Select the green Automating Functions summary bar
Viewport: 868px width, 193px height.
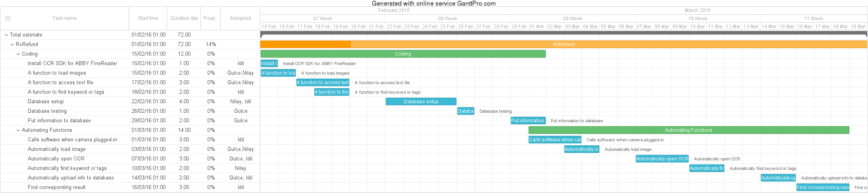click(688, 130)
